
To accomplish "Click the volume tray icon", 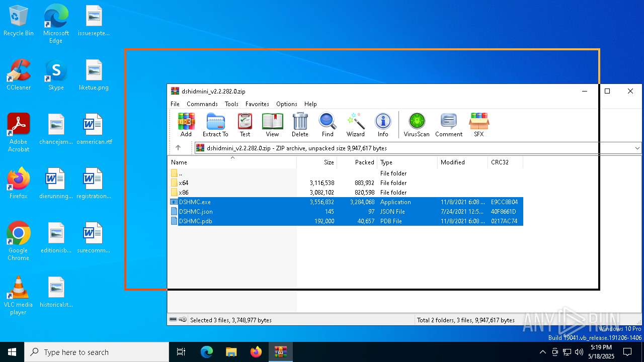I will (579, 352).
